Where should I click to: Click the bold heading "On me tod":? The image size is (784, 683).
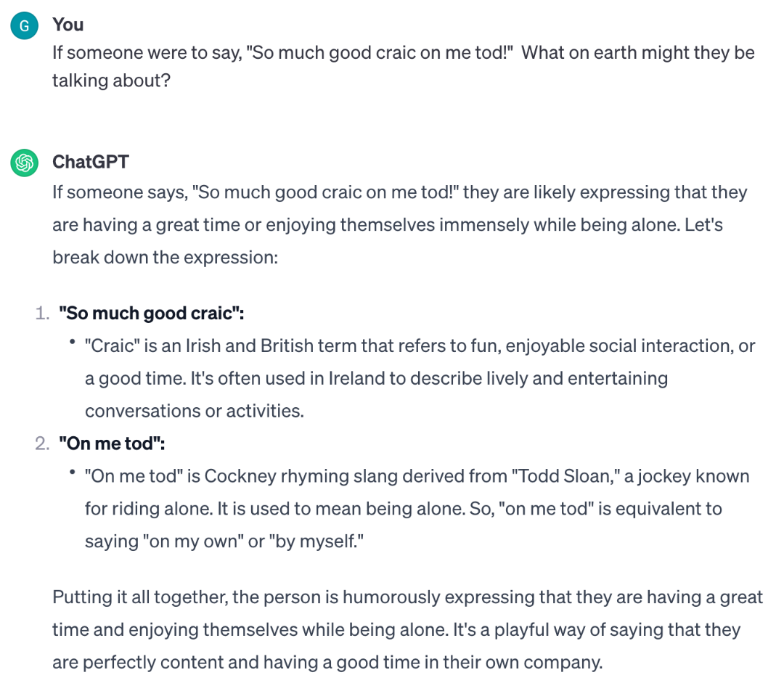tap(112, 443)
